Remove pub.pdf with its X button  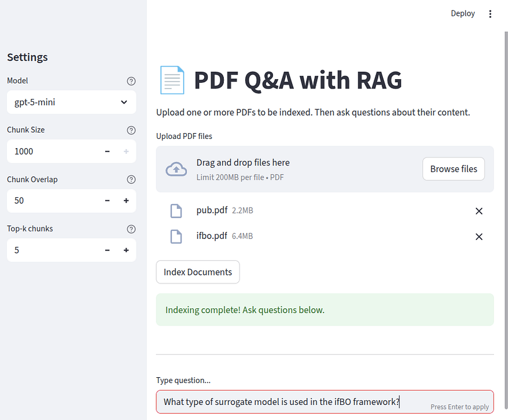pos(479,211)
